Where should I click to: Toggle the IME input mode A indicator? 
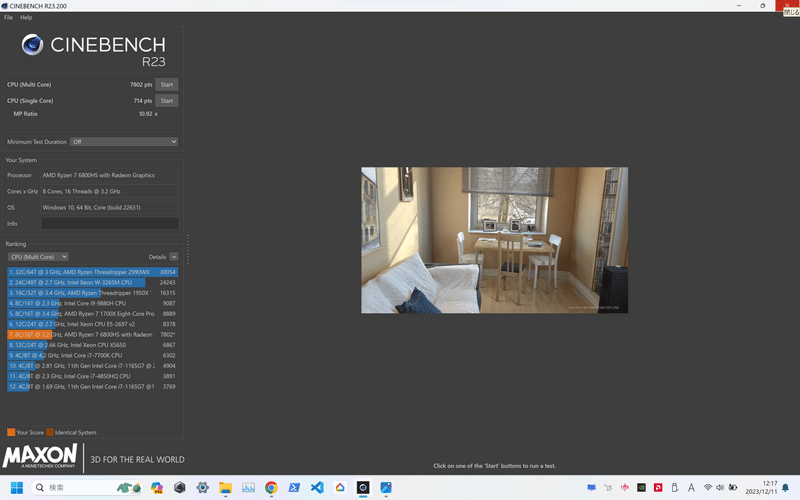[x=691, y=488]
